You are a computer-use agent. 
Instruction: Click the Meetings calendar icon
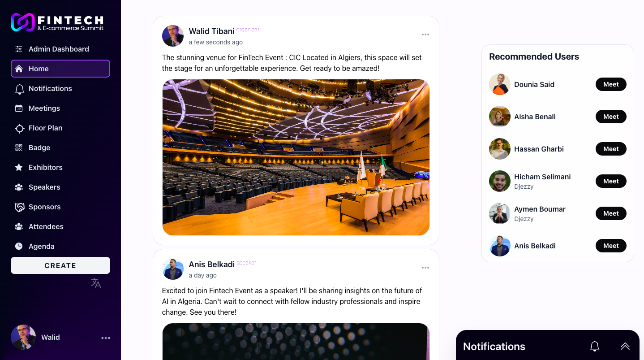[x=19, y=108]
